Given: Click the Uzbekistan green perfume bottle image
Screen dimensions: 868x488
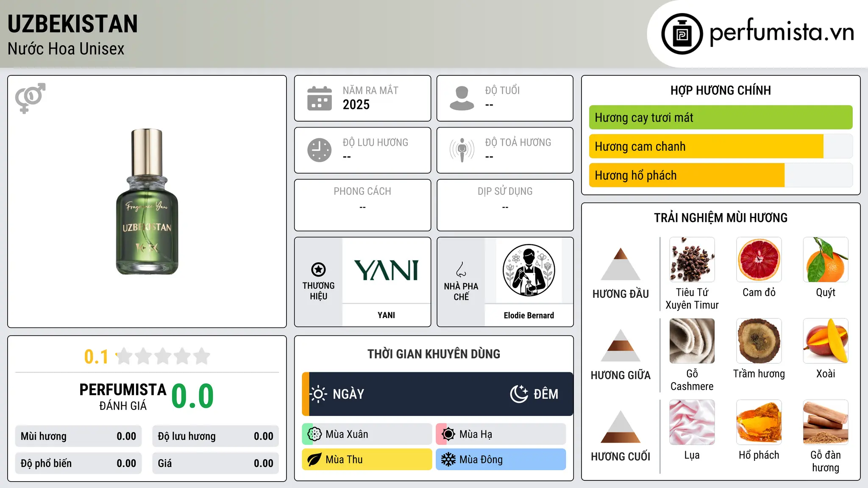Looking at the screenshot, I should [147, 202].
